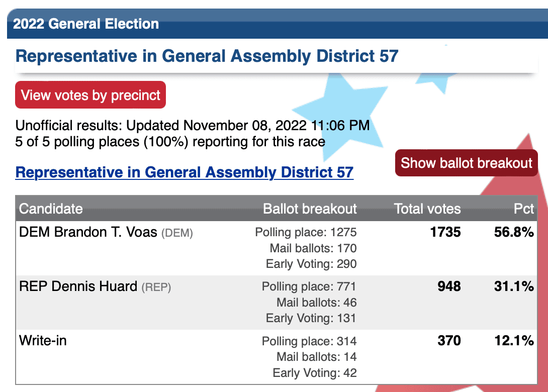Select the 2022 General Election header bar

pos(278,24)
